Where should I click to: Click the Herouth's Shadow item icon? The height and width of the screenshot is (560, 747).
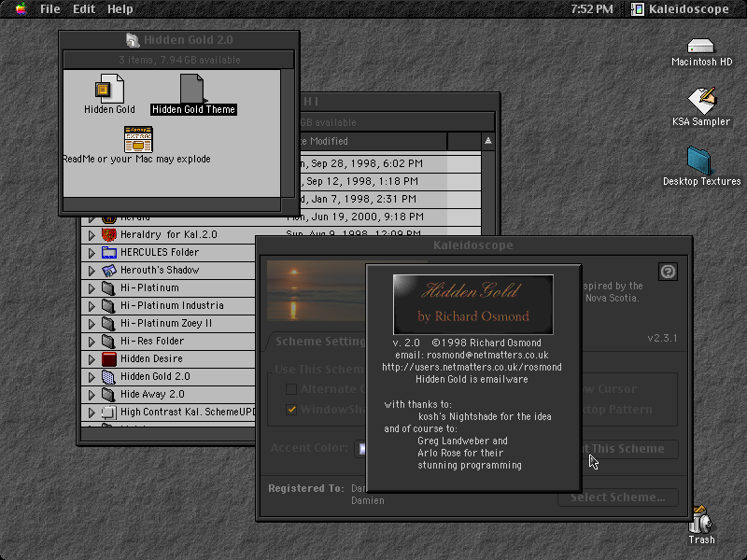point(109,271)
